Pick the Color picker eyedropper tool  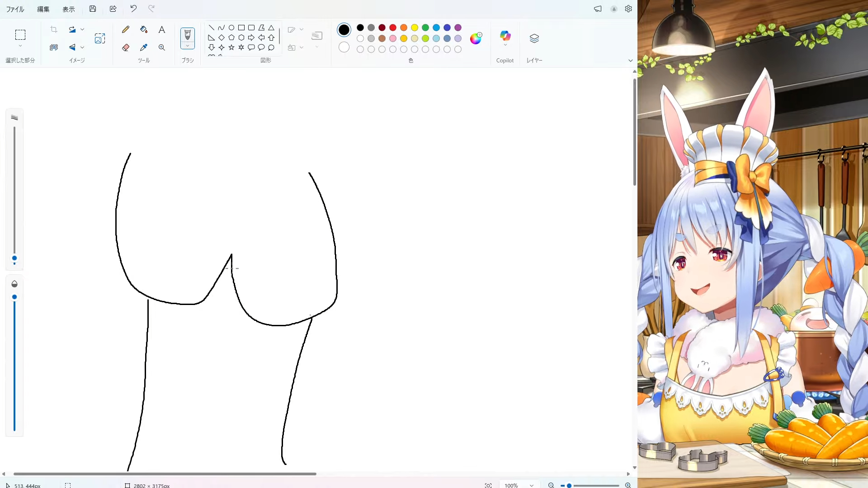coord(144,47)
